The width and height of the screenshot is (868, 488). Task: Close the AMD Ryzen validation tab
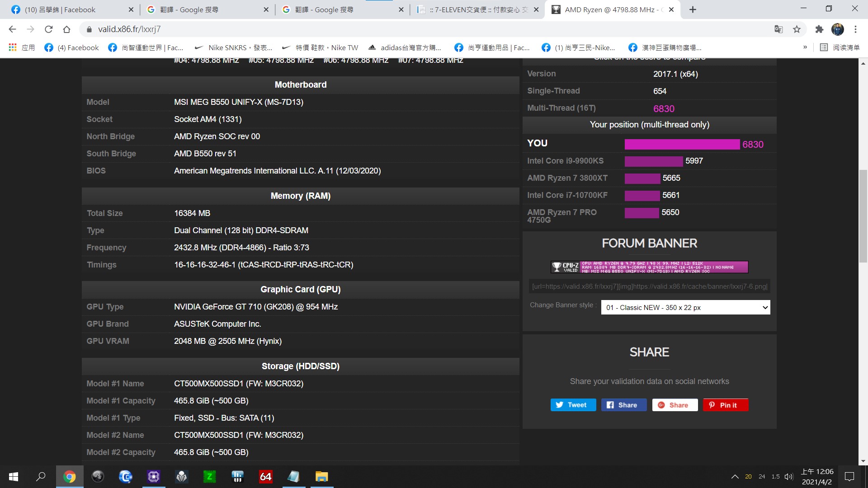pos(671,9)
